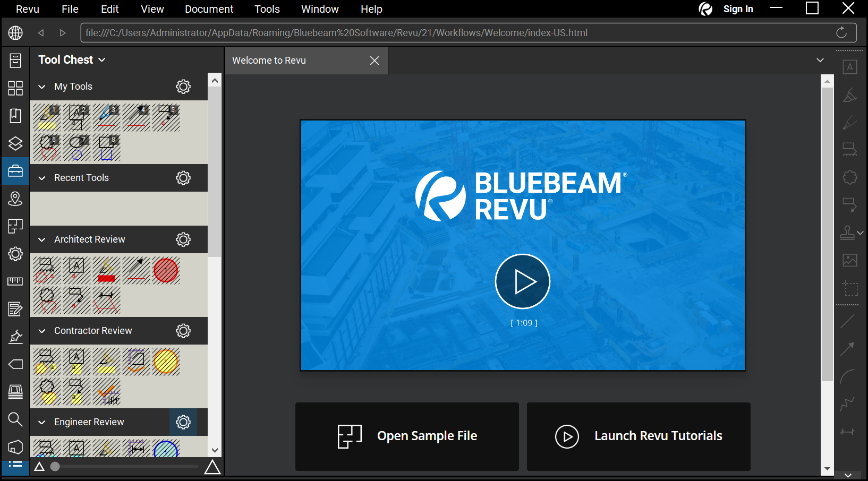
Task: Open the Studio stacked screen panel icon
Action: point(15,391)
